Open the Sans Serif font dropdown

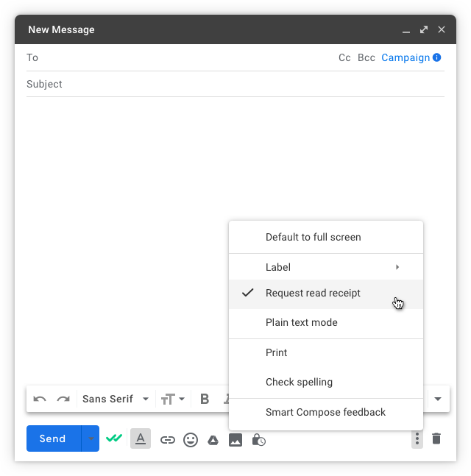(x=115, y=399)
